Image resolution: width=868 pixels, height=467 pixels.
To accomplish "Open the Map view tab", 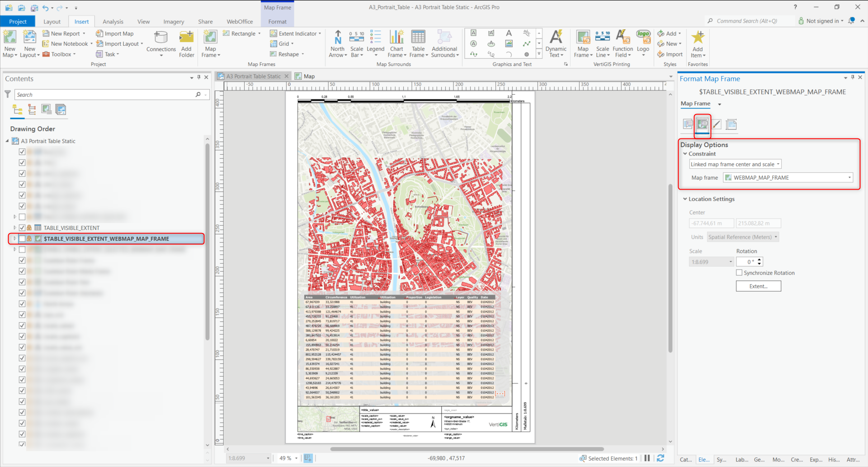I will [x=309, y=76].
